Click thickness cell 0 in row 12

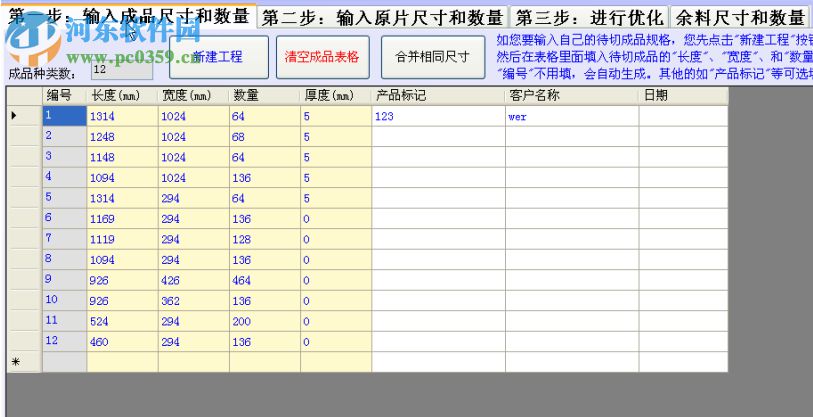336,341
